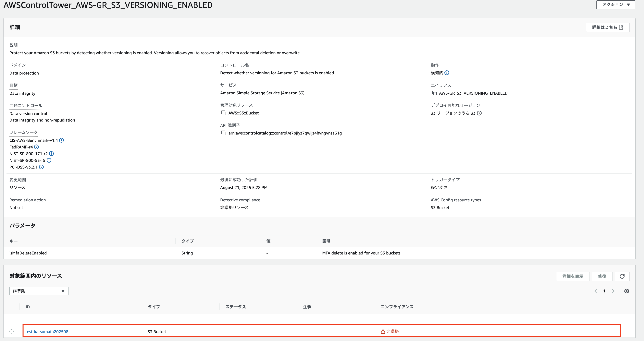Click the 修復 remediation button

602,276
